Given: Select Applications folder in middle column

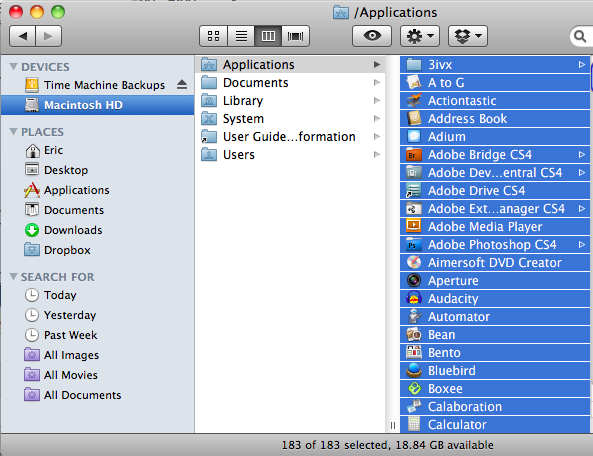Looking at the screenshot, I should pos(290,65).
